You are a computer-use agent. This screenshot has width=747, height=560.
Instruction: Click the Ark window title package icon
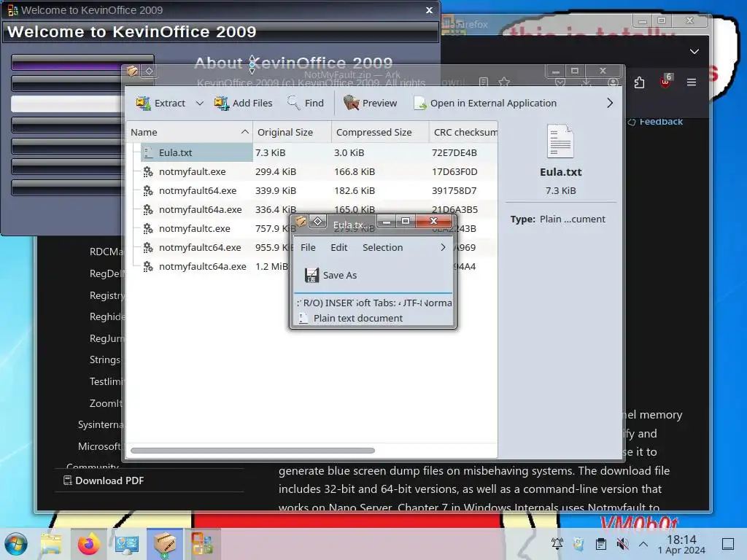coord(132,71)
